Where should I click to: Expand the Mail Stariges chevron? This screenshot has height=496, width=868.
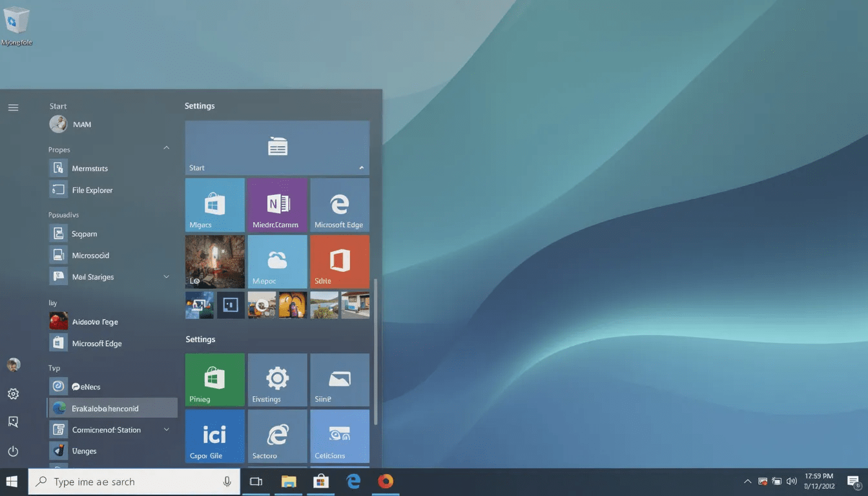pos(166,277)
